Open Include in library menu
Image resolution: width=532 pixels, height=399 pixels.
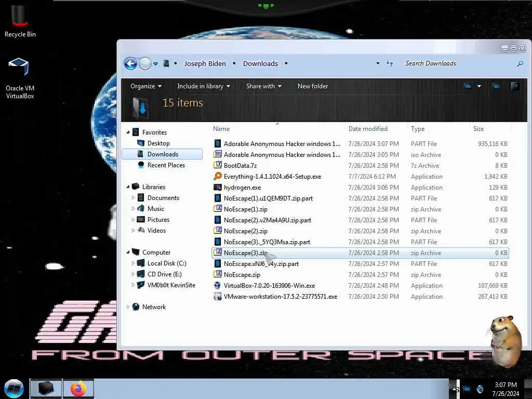[x=204, y=86]
